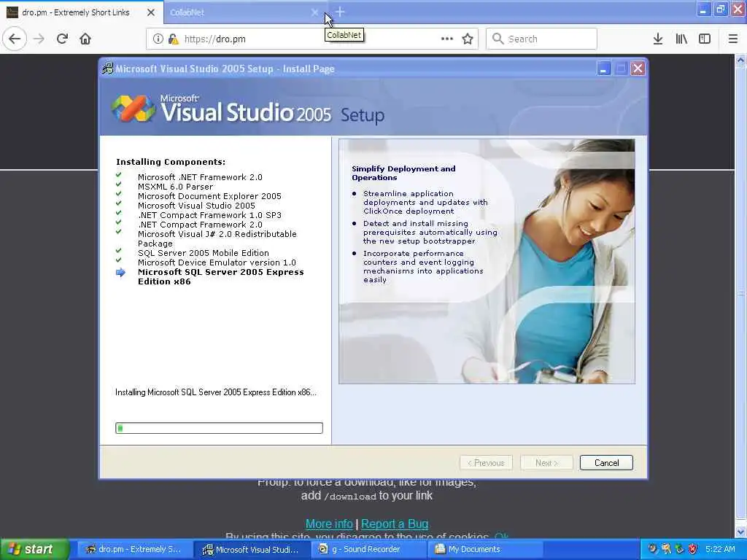Minimize the Visual Studio 2005 Setup window
This screenshot has height=560, width=747.
(603, 69)
